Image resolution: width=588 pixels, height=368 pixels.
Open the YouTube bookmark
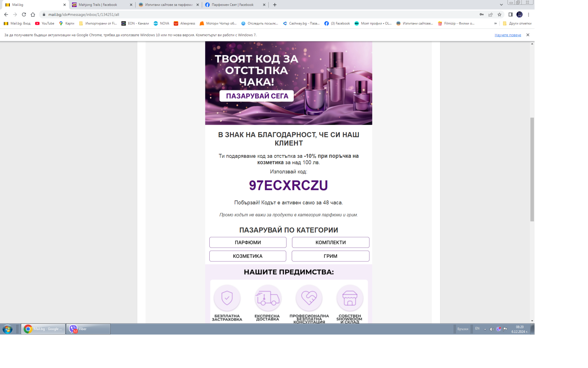pos(45,23)
